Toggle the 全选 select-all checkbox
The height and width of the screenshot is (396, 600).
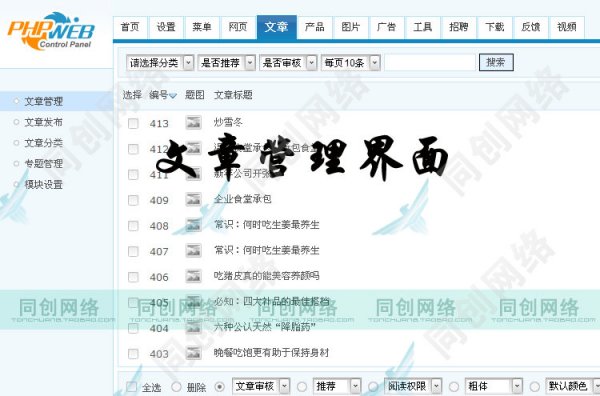click(132, 386)
